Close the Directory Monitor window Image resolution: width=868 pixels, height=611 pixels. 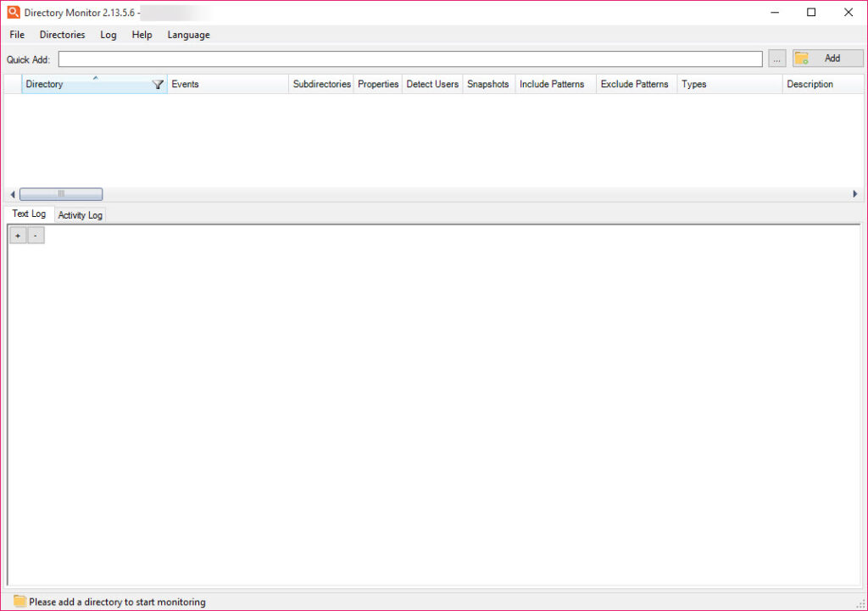point(848,12)
